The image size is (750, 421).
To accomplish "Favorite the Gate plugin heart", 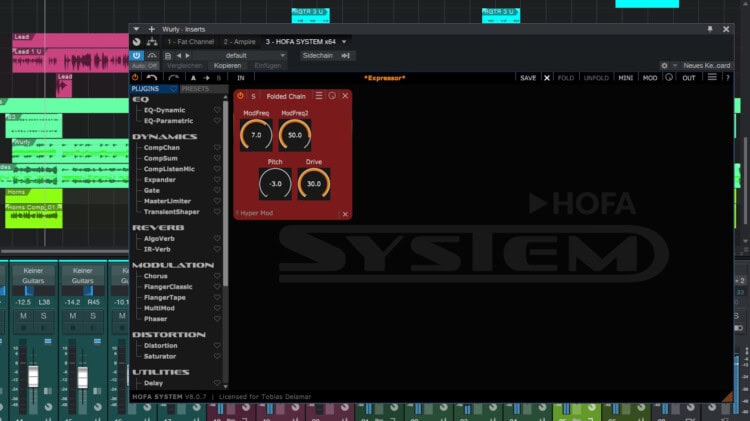I will pos(217,190).
